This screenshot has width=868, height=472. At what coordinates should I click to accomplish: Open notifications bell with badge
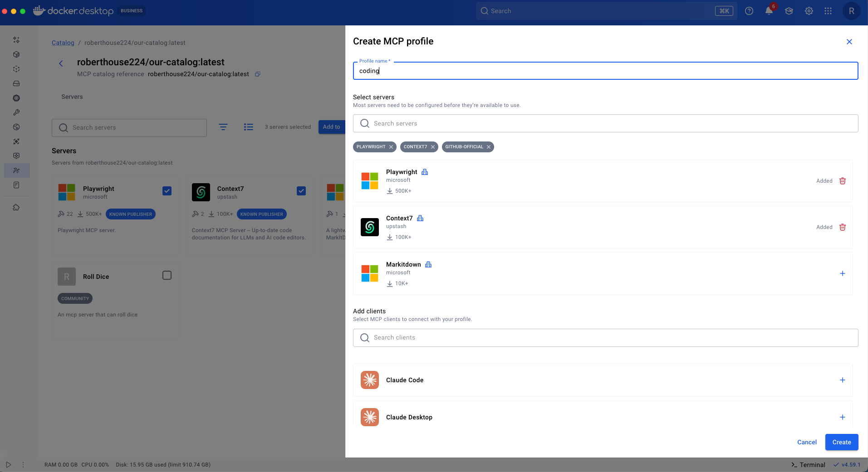point(769,10)
